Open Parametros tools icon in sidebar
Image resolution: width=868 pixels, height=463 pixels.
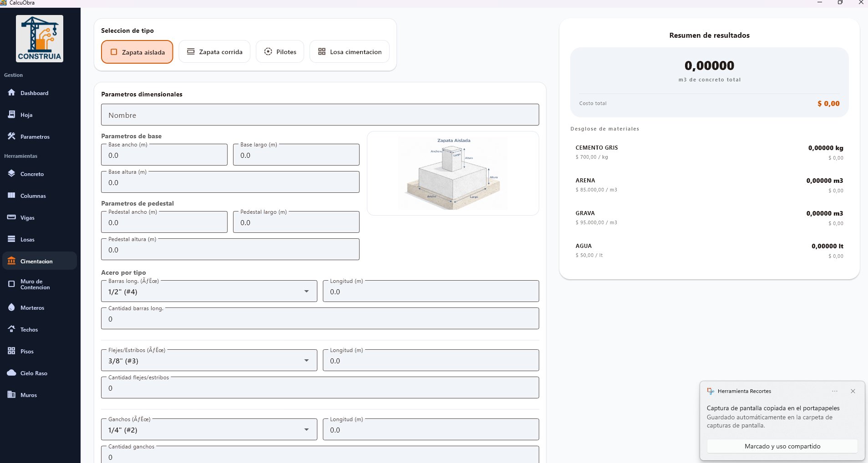point(12,136)
